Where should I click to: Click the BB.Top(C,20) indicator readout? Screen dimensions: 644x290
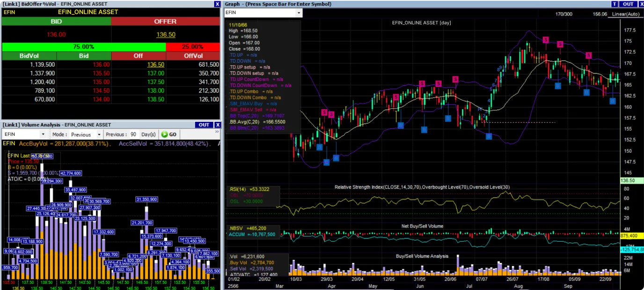257,115
